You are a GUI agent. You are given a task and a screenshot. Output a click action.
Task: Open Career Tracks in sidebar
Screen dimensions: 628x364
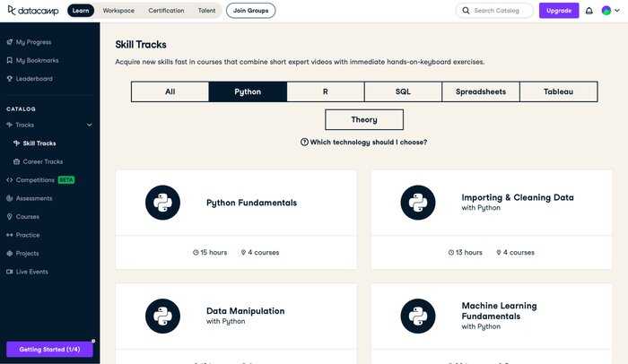pyautogui.click(x=43, y=161)
